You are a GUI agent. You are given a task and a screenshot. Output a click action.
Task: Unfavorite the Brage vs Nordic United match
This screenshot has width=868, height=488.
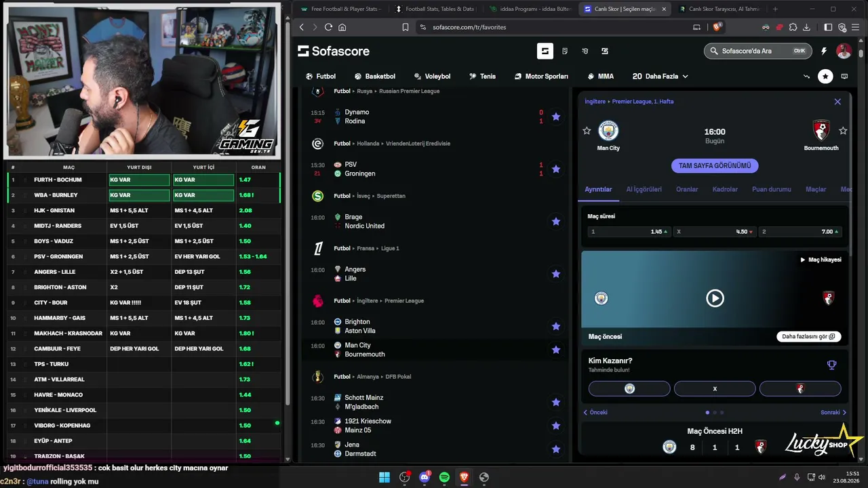[556, 222]
